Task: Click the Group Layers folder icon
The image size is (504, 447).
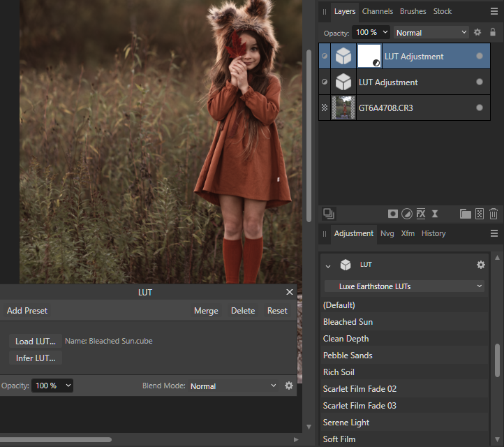Action: point(465,214)
